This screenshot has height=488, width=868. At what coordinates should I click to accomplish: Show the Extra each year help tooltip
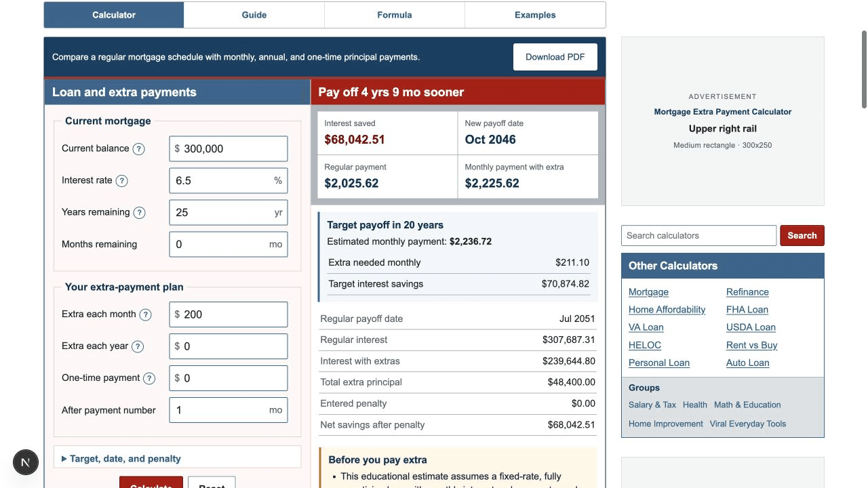pos(138,346)
